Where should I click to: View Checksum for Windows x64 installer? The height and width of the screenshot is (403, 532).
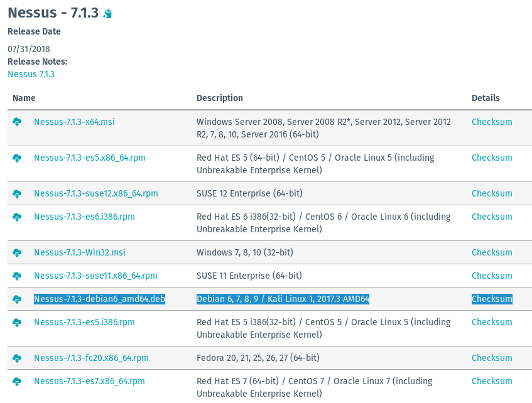492,122
